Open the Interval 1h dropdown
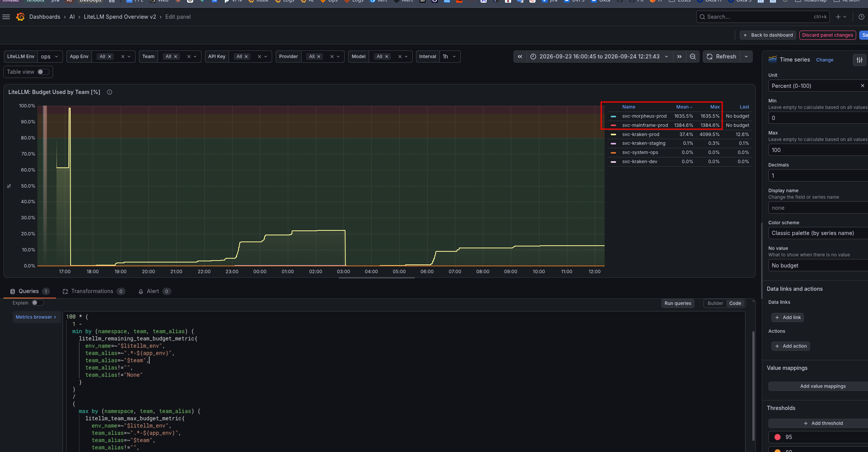Screen dimensions: 868x452 450,57
